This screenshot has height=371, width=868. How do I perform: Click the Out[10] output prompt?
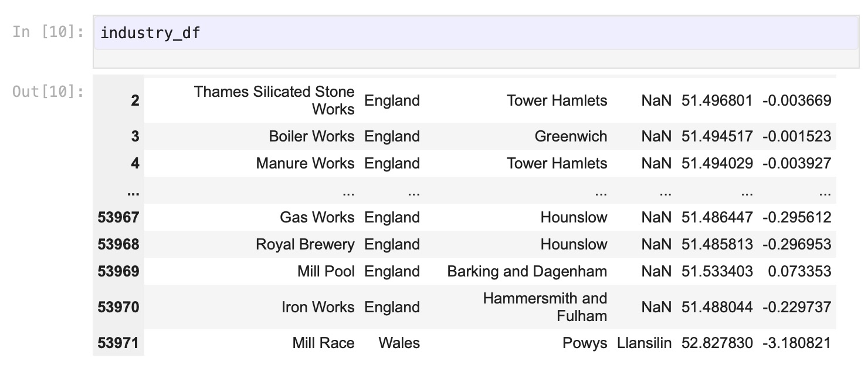(x=48, y=92)
